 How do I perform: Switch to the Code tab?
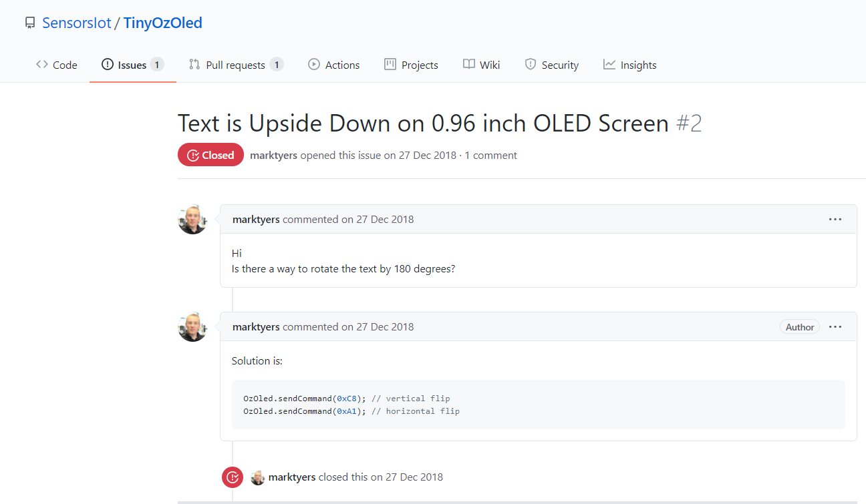pos(57,65)
